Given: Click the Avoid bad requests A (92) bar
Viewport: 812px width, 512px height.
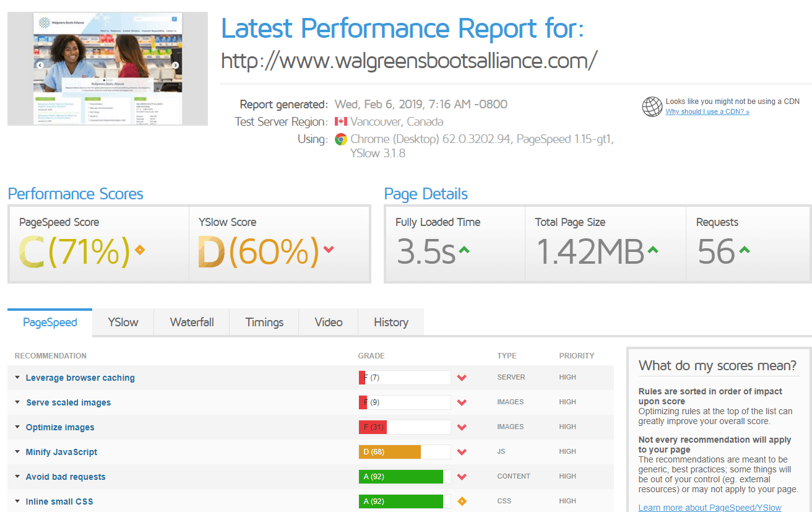Looking at the screenshot, I should coord(405,477).
